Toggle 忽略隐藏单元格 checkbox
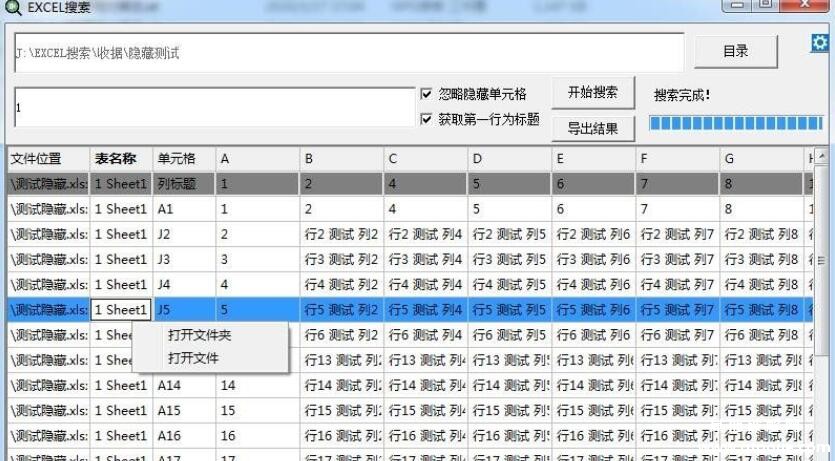835x461 pixels. tap(426, 94)
